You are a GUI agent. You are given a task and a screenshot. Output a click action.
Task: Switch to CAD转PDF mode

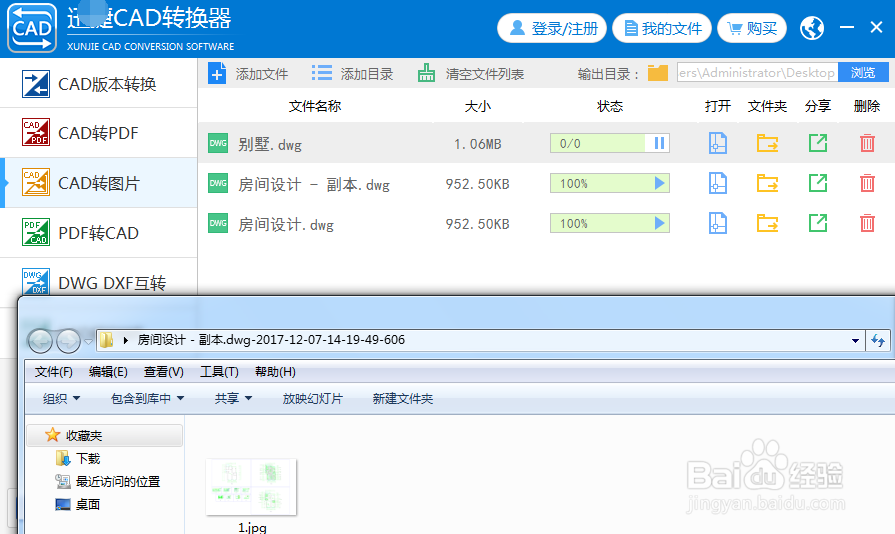98,132
